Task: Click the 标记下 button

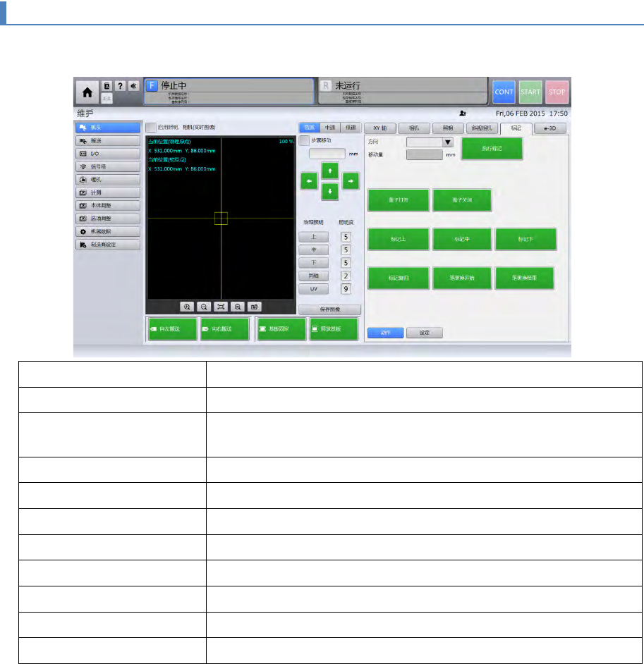Action: (525, 239)
